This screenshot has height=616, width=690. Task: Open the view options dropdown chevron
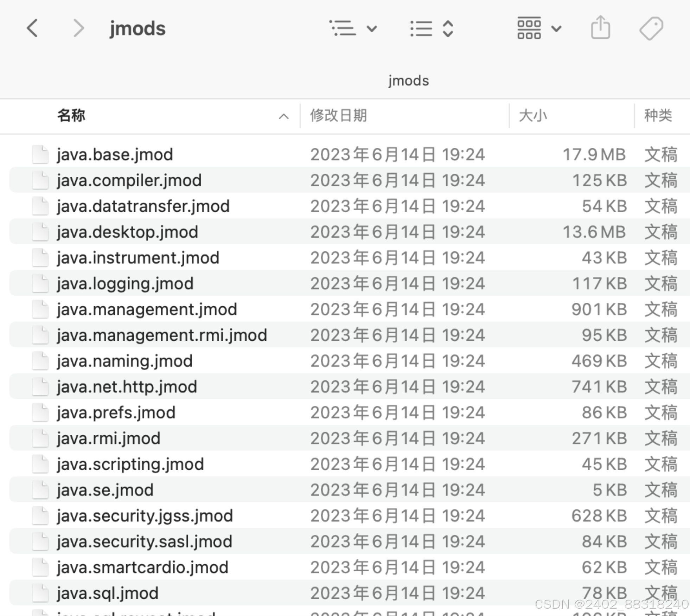pos(372,28)
